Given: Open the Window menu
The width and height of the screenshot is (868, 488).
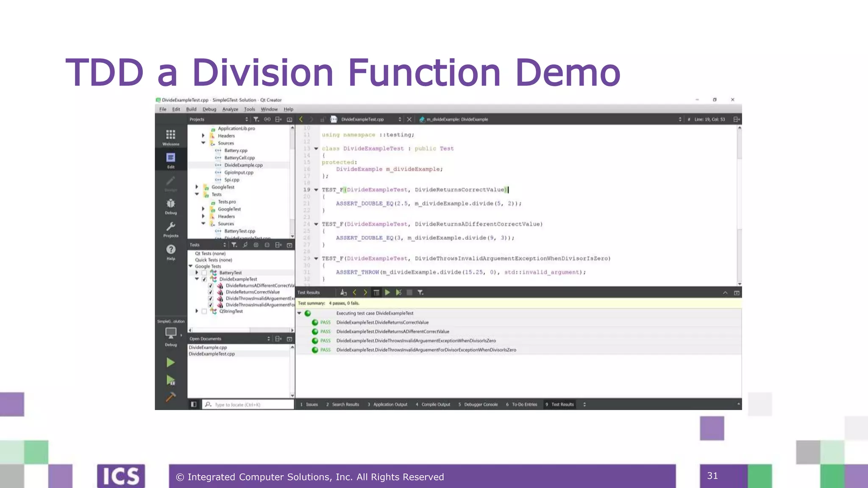Looking at the screenshot, I should coord(269,109).
